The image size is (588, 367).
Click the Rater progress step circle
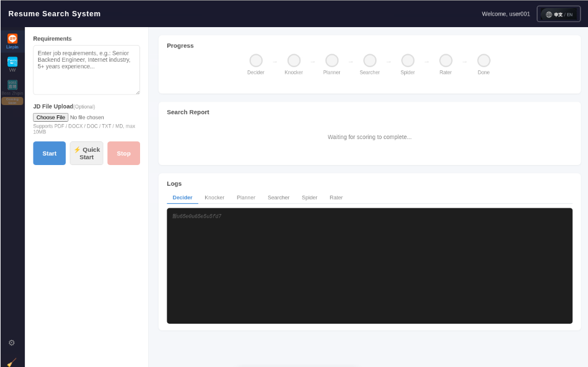pos(446,61)
